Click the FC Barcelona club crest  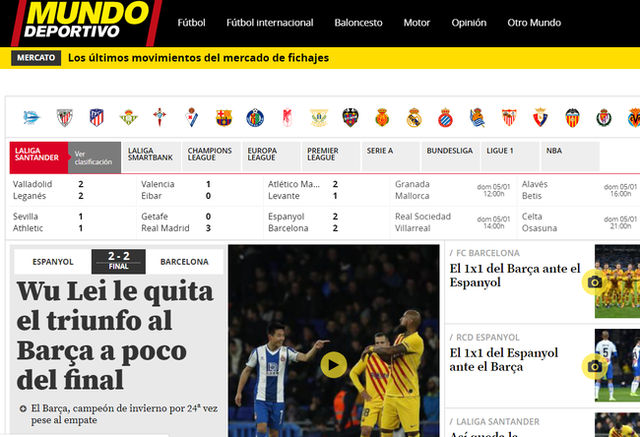click(x=223, y=117)
